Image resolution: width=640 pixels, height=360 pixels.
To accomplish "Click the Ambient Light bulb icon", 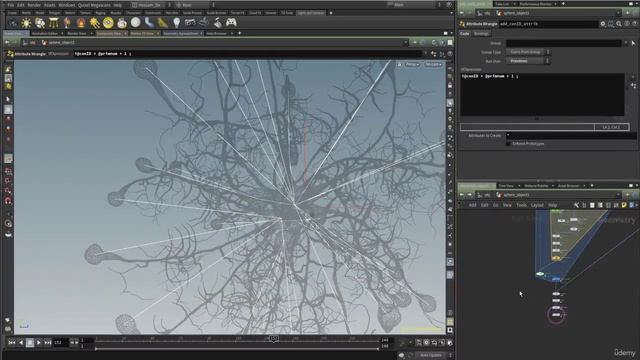I will click(176, 23).
